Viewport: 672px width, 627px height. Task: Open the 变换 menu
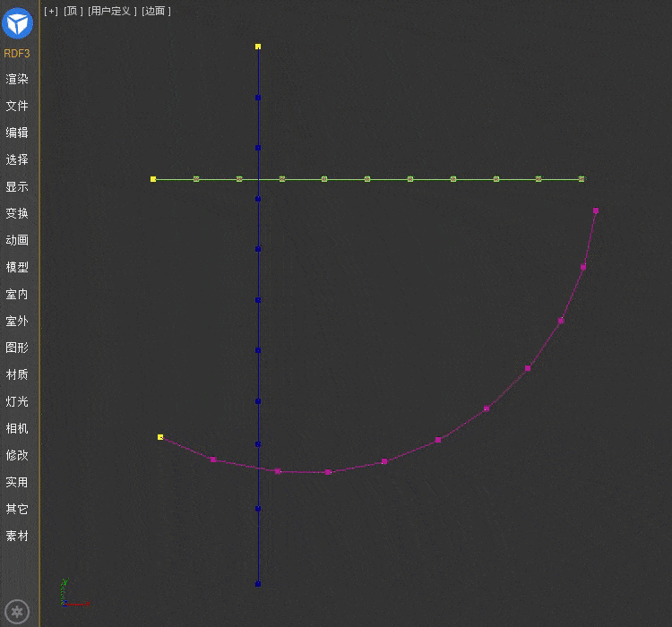point(17,213)
